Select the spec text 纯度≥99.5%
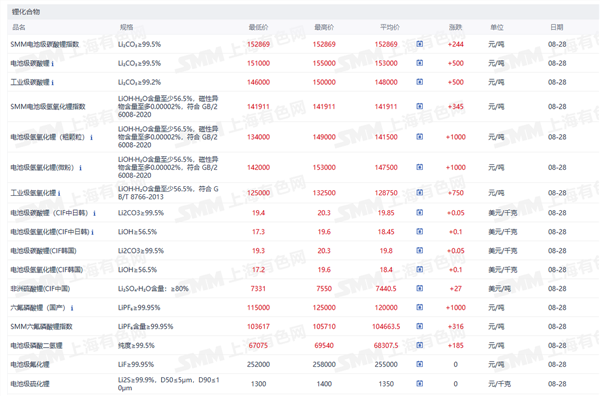This screenshot has width=600, height=396. (x=136, y=345)
